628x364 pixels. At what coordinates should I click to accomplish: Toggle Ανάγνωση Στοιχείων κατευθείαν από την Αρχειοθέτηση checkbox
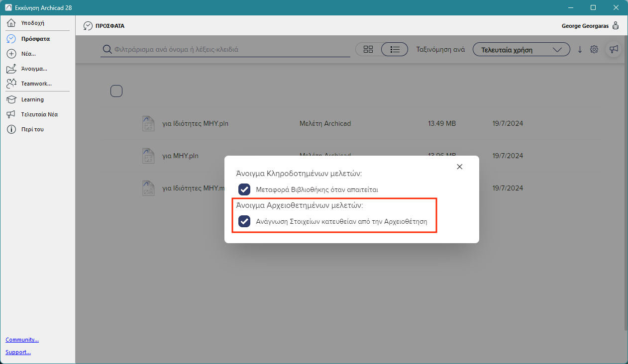click(244, 221)
